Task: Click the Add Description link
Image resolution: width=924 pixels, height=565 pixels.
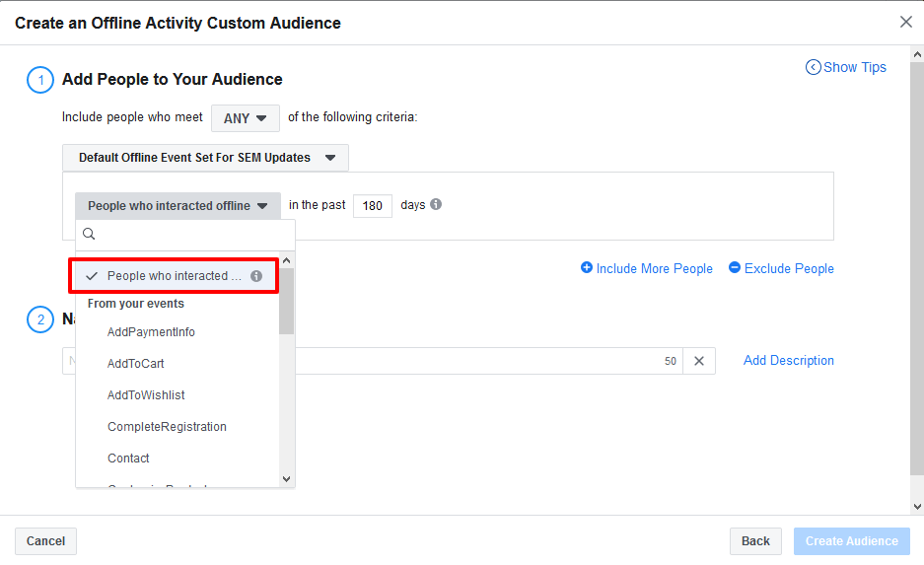Action: (789, 360)
